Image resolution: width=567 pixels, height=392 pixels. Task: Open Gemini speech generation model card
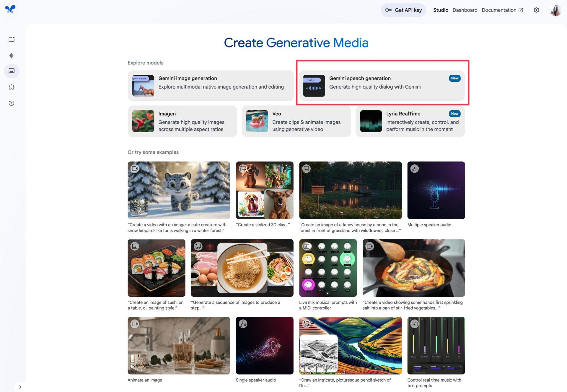pos(382,86)
